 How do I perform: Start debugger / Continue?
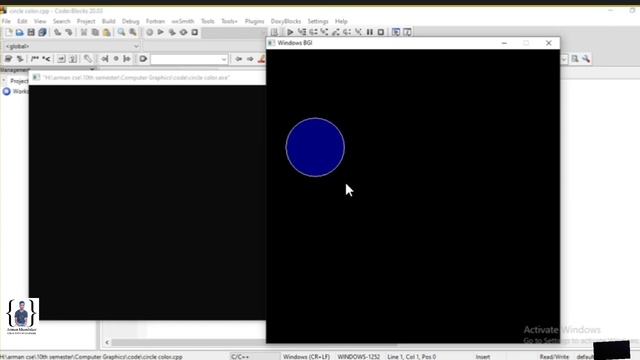pyautogui.click(x=290, y=32)
